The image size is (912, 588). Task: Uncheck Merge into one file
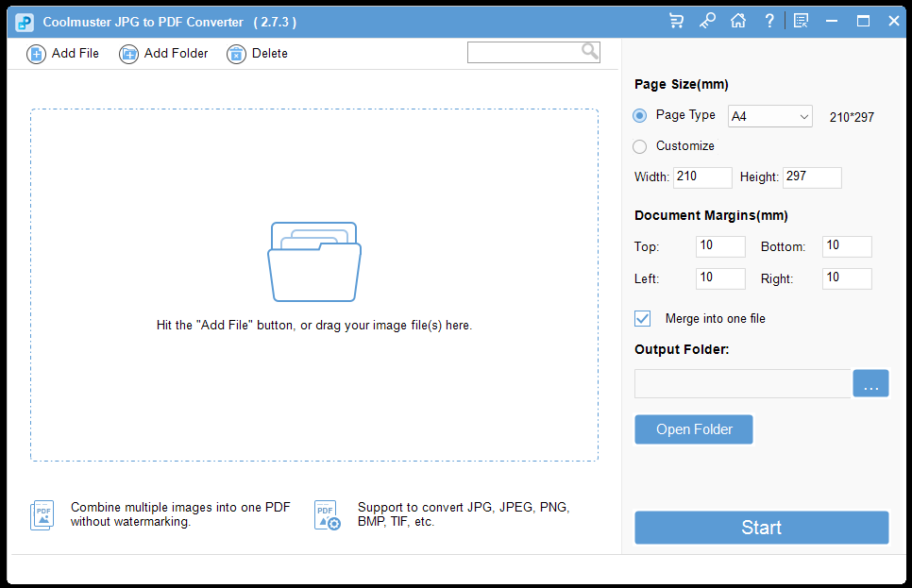(x=643, y=319)
